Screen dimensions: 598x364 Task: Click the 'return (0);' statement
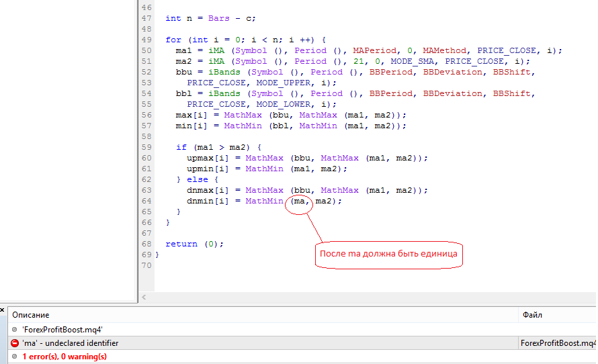[194, 244]
